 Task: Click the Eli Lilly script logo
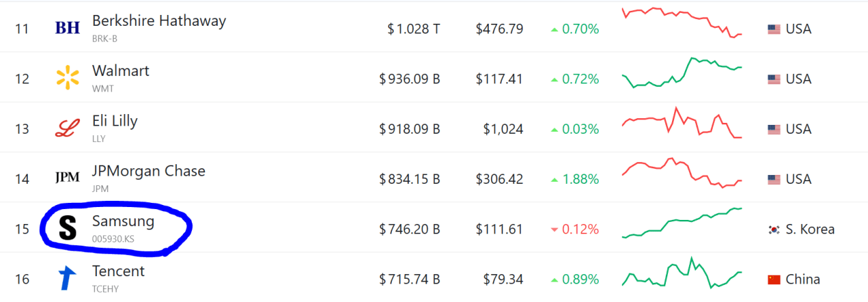pyautogui.click(x=67, y=128)
